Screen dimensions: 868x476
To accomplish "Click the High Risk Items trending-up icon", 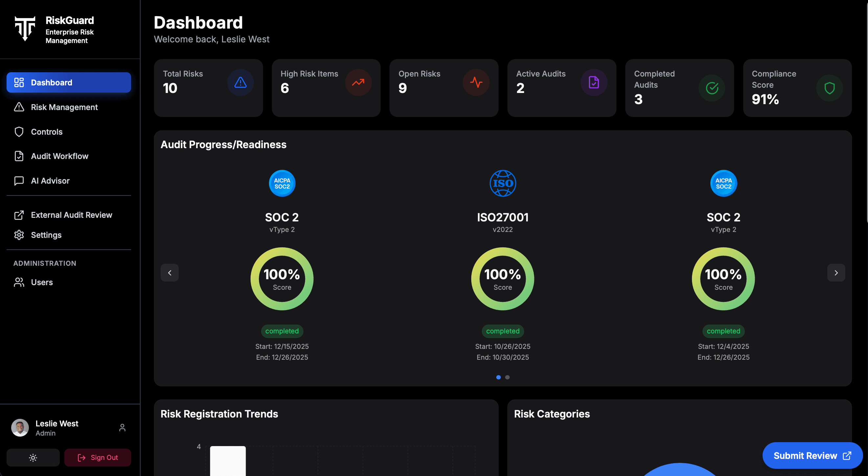I will (x=358, y=82).
